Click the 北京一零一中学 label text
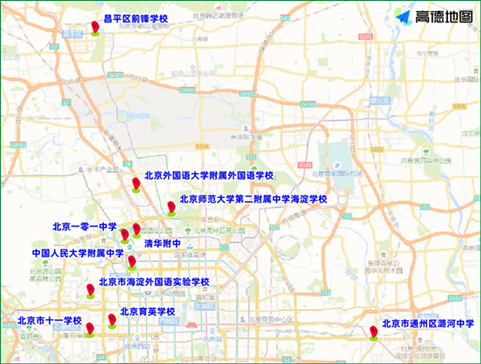Viewport: 481px width, 364px height. click(84, 227)
